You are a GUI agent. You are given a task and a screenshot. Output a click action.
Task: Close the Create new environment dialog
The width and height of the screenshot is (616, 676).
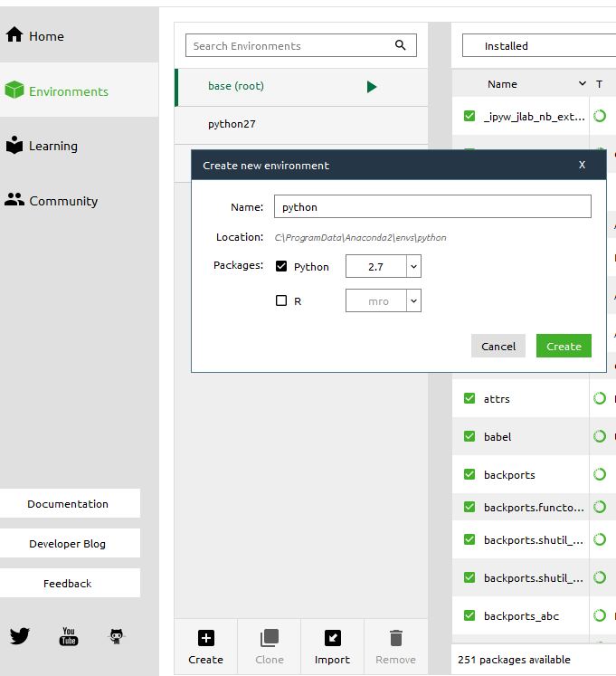582,165
